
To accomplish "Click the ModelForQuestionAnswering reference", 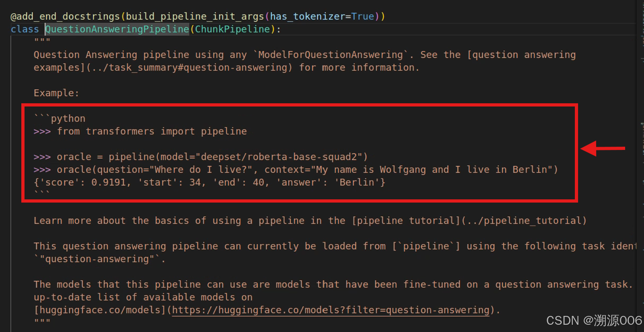I will pyautogui.click(x=331, y=55).
